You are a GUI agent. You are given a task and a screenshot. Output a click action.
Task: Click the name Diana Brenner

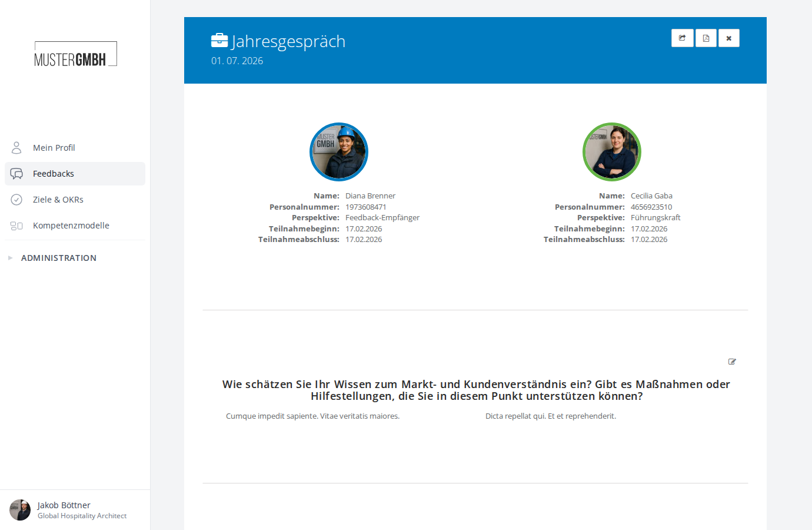coord(370,196)
